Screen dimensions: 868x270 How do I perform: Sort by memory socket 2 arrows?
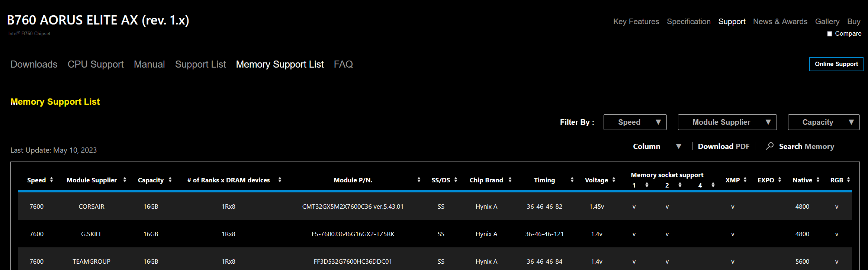[680, 185]
